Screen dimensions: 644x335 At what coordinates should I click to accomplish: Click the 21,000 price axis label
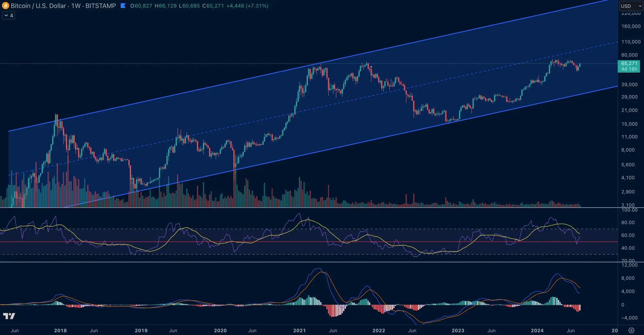629,110
